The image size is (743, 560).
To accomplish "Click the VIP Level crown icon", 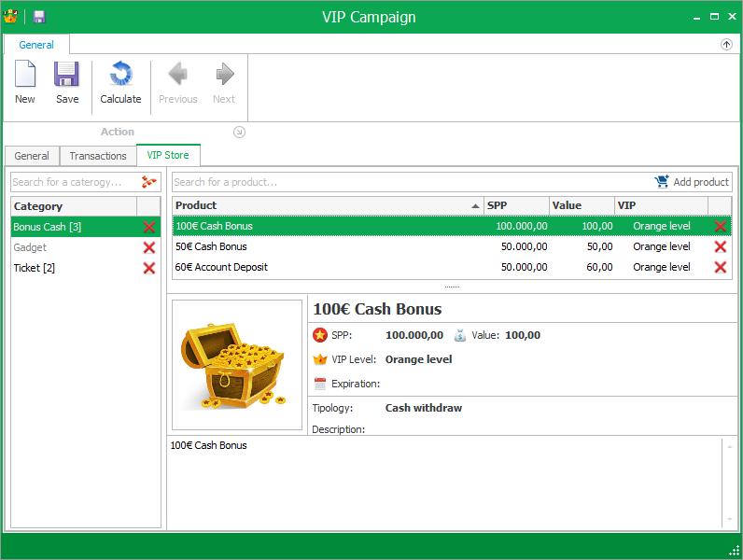I will (320, 359).
